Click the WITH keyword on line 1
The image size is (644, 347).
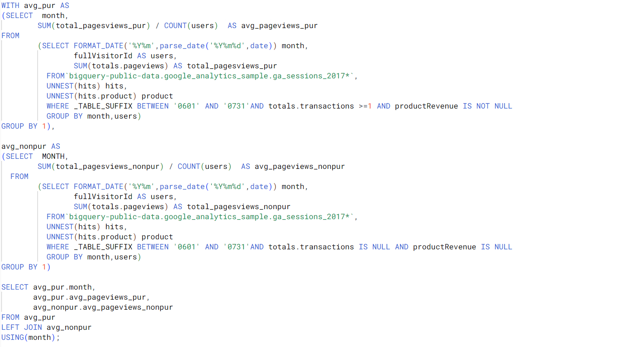(x=10, y=5)
